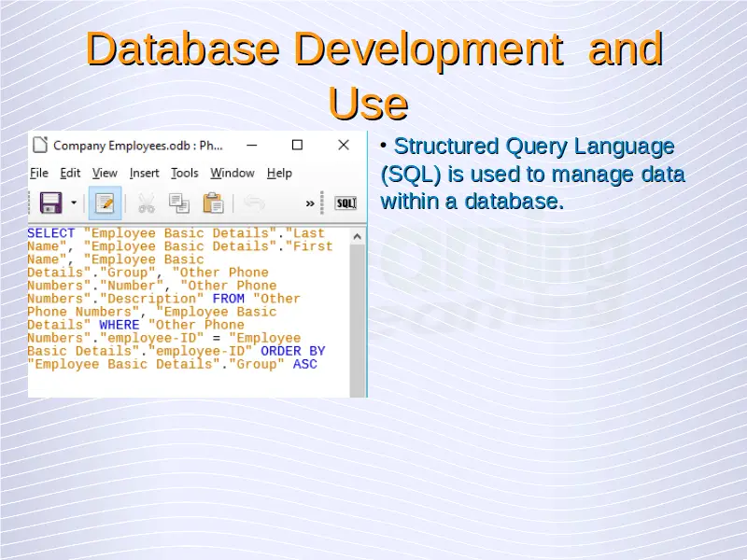This screenshot has height=560, width=747.
Task: Click the document icon in the title bar
Action: [x=40, y=145]
